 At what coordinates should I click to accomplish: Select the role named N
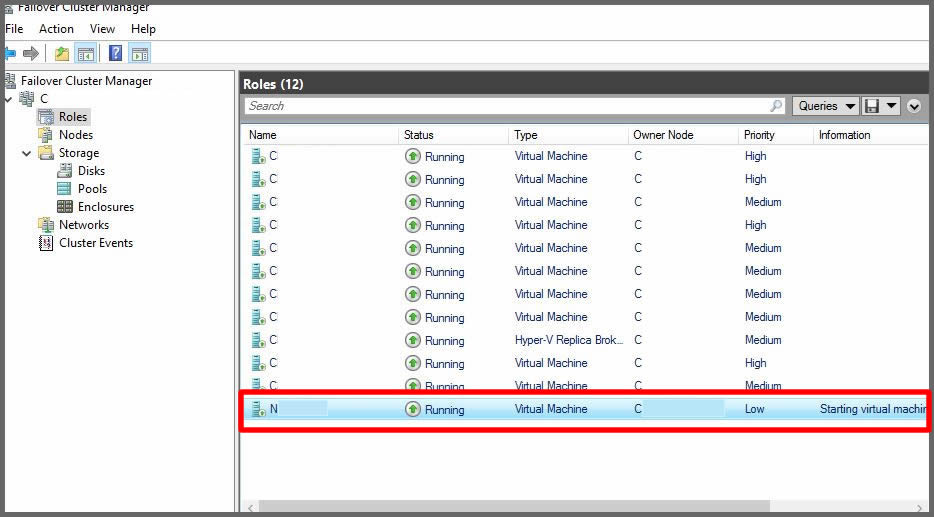[274, 409]
